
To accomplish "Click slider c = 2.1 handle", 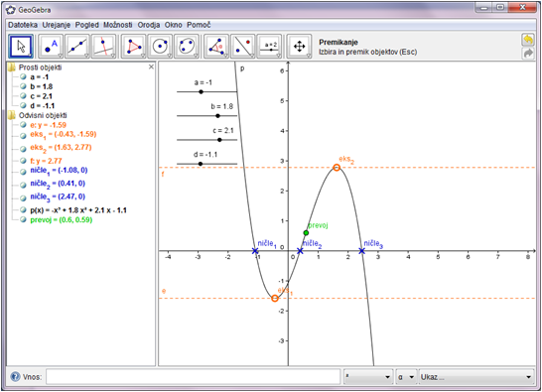I will [219, 140].
